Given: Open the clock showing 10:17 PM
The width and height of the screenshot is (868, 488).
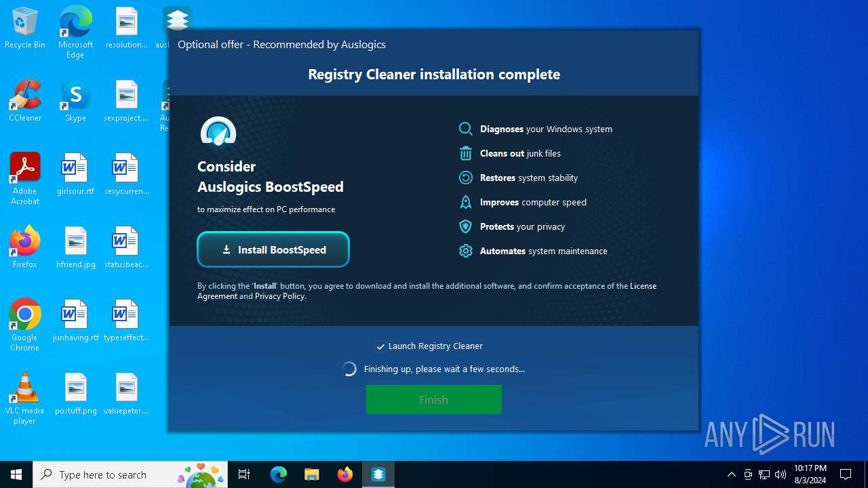Looking at the screenshot, I should (x=810, y=474).
